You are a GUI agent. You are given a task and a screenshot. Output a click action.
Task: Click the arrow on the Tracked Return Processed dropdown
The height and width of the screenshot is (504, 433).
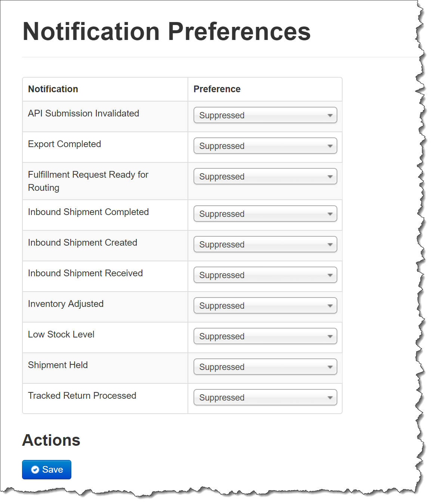[330, 398]
